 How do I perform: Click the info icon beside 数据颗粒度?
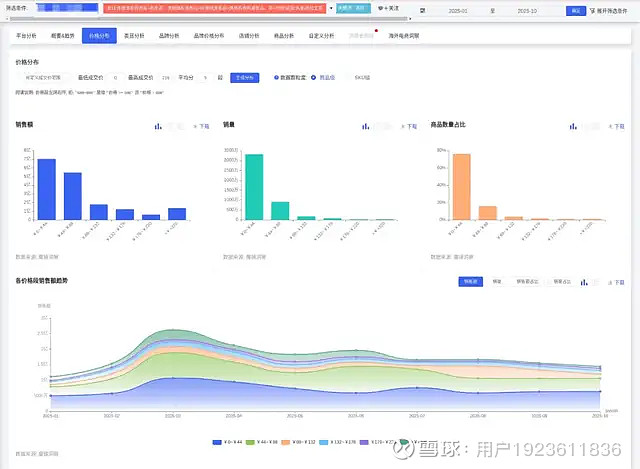276,78
